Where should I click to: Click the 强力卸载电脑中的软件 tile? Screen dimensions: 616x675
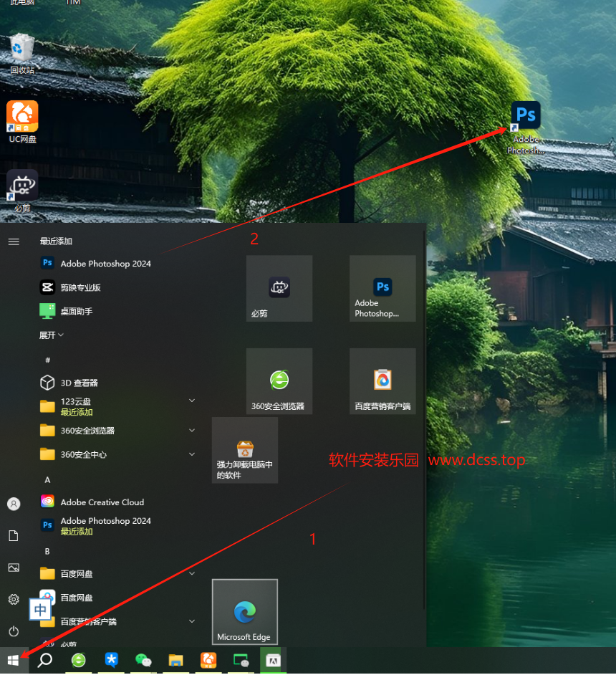click(x=244, y=450)
